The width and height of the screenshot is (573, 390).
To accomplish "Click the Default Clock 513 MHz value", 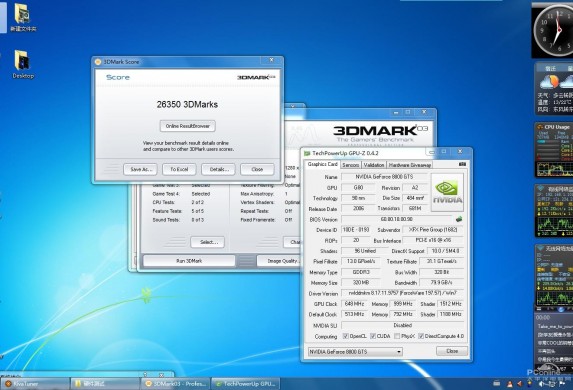I will tap(354, 314).
